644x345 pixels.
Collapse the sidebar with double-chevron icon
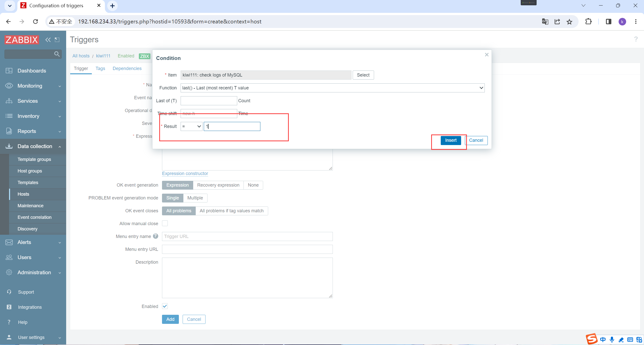click(48, 40)
